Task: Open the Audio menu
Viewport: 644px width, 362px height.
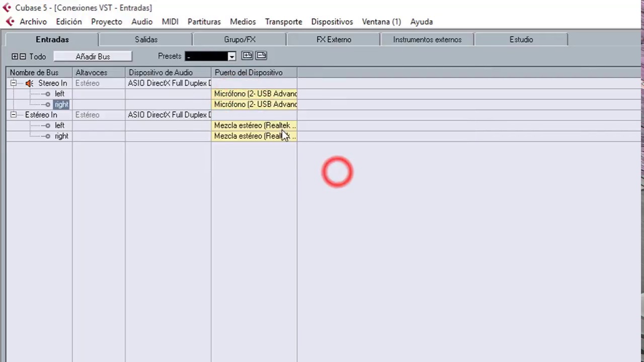Action: click(x=142, y=22)
